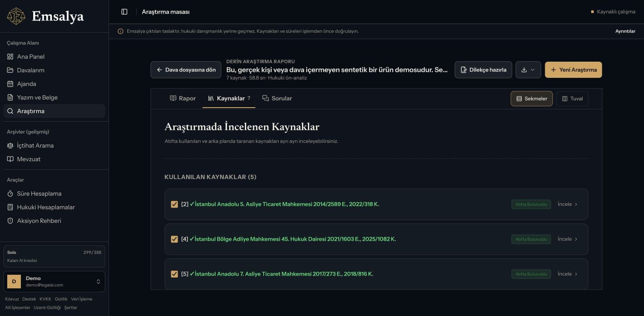
Task: Select Sekmeler view mode
Action: point(532,99)
